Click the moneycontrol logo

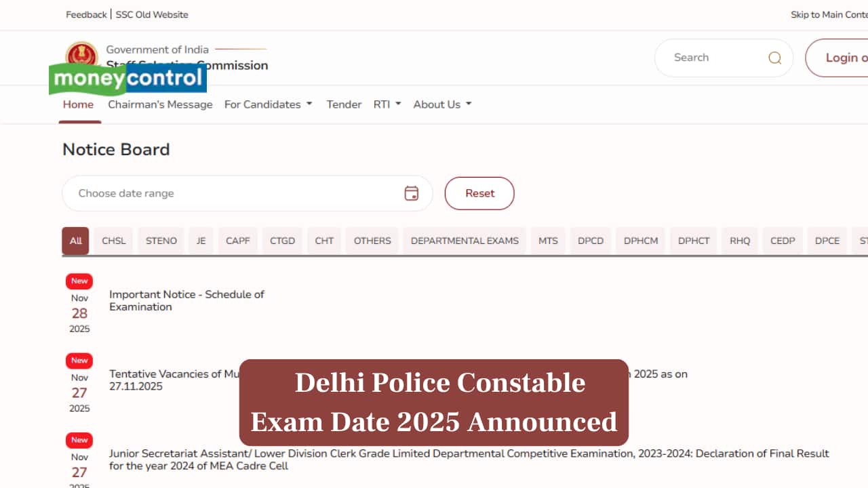pos(127,78)
